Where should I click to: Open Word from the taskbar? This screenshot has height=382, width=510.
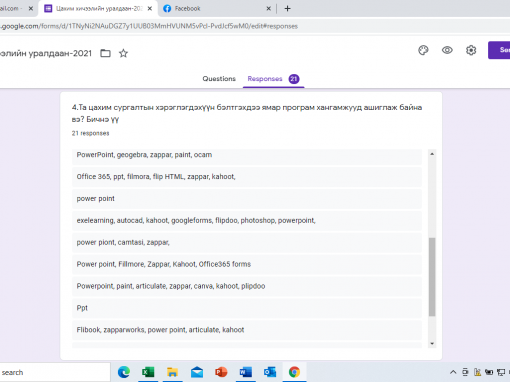pos(246,372)
